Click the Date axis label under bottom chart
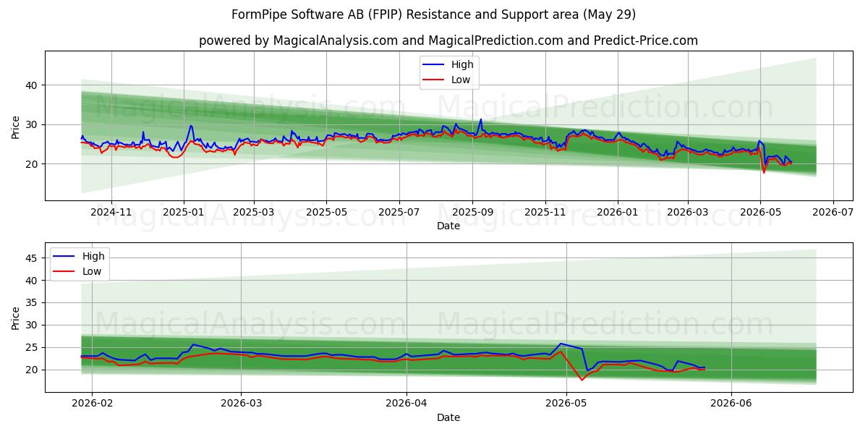Image resolution: width=868 pixels, height=434 pixels. (x=448, y=417)
